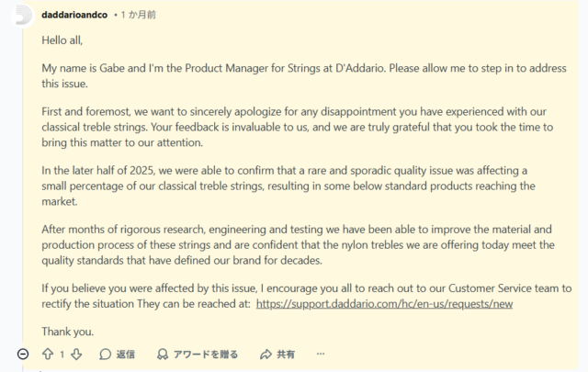Collapse the comment thread with minus icon
This screenshot has height=372, width=588.
click(x=23, y=354)
